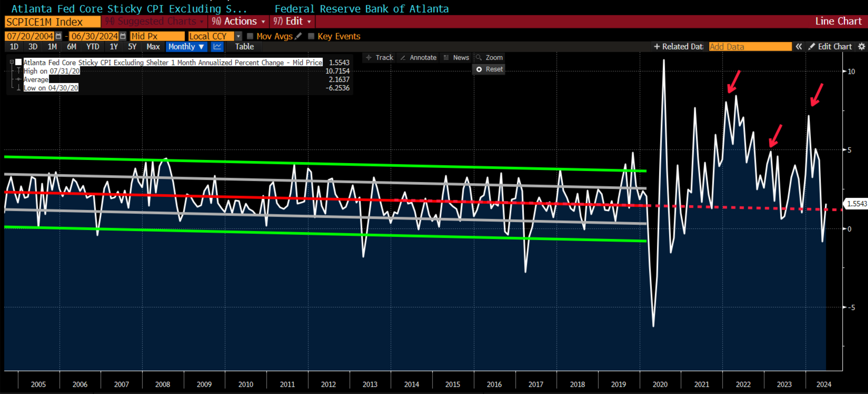Open the Actions menu
The width and height of the screenshot is (868, 394).
click(x=239, y=21)
